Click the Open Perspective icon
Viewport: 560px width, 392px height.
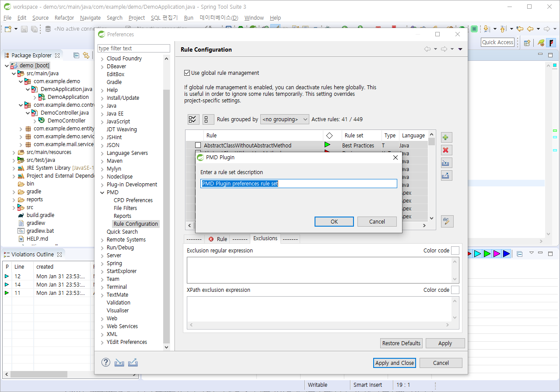[x=527, y=42]
